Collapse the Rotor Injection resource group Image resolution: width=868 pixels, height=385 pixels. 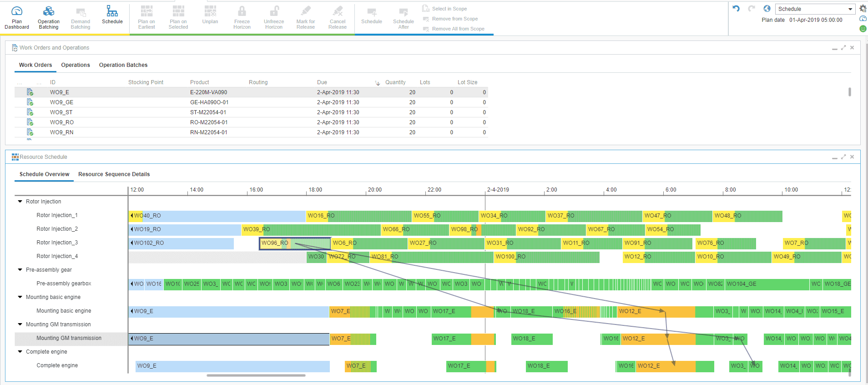pos(20,202)
